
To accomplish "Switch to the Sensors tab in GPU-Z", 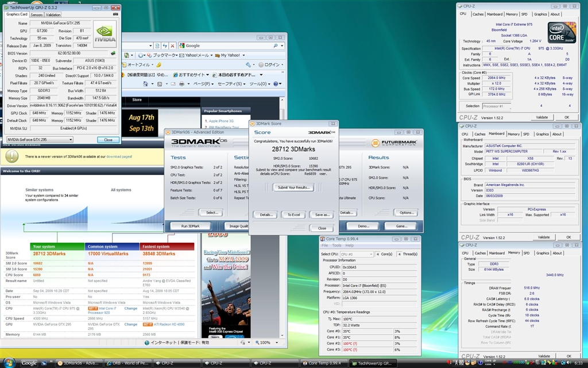I will 36,14.
